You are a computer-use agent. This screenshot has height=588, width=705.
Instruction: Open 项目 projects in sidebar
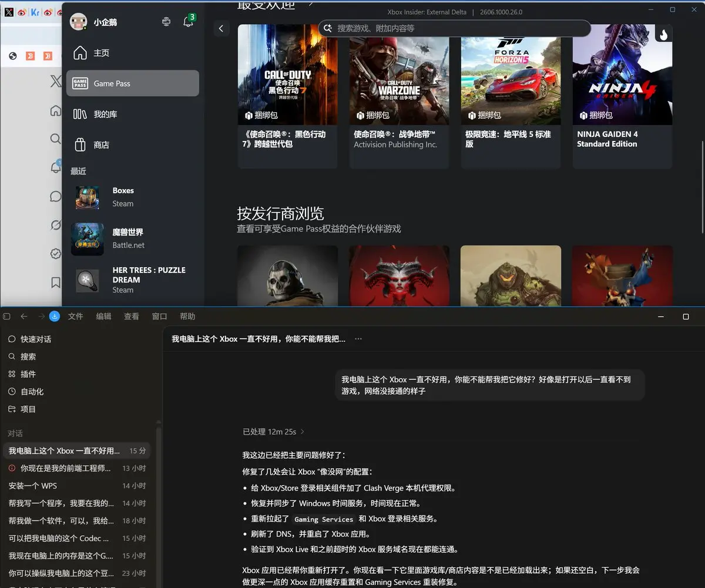click(x=76, y=409)
